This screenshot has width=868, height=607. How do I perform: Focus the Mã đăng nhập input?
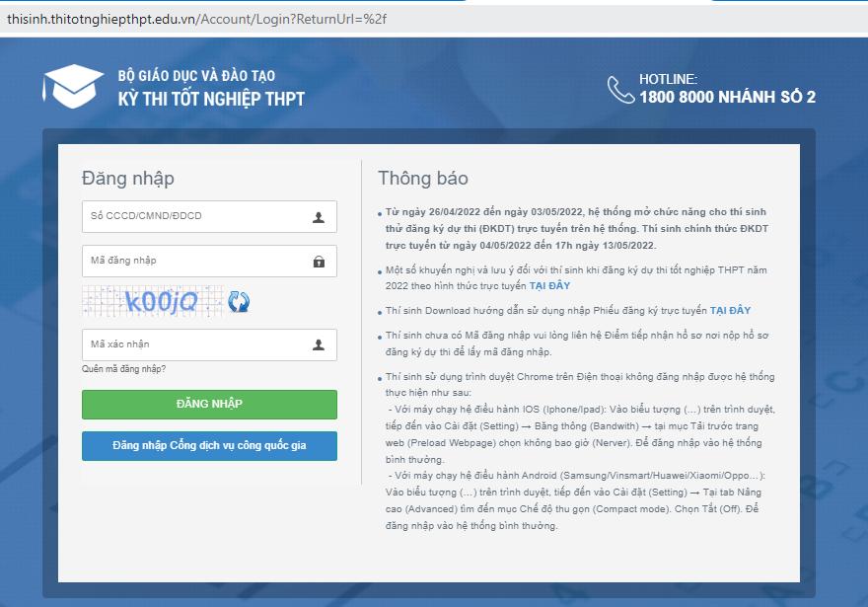(197, 262)
